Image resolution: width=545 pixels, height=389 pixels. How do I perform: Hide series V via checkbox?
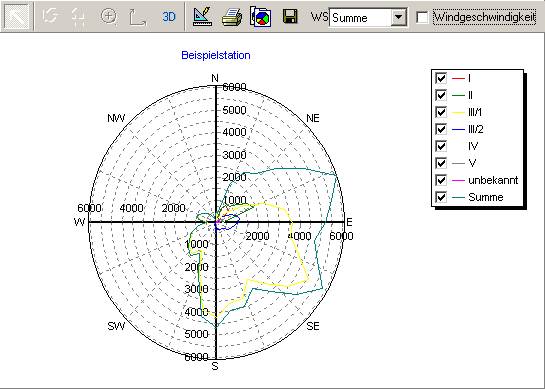tap(441, 163)
